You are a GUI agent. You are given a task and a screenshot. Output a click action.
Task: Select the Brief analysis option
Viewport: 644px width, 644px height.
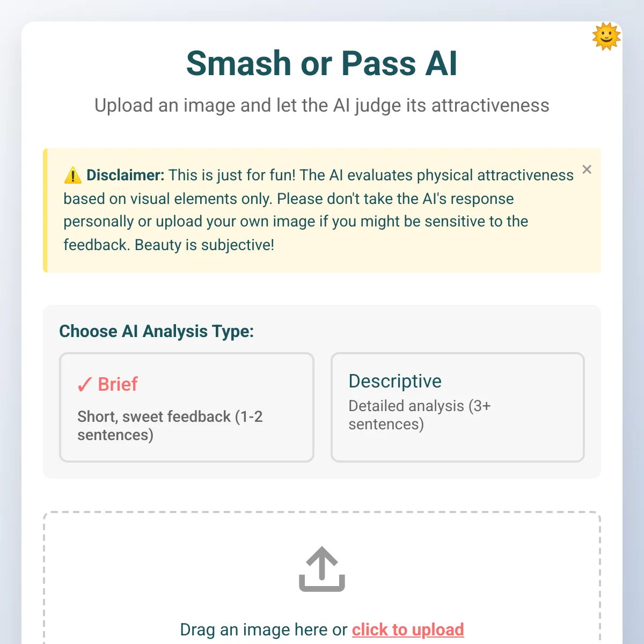pos(187,407)
